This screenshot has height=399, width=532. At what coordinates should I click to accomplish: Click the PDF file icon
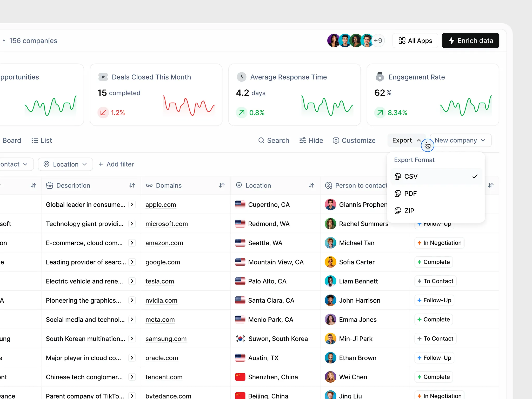[x=398, y=194]
